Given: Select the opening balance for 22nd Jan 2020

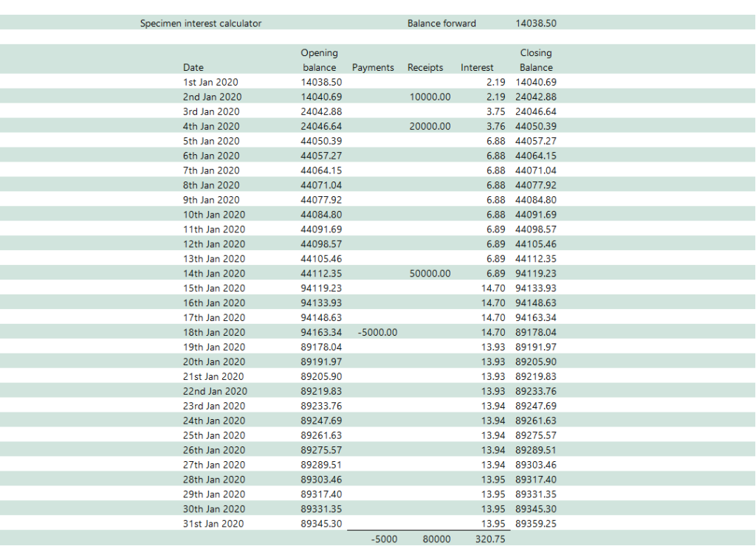Looking at the screenshot, I should click(x=321, y=391).
